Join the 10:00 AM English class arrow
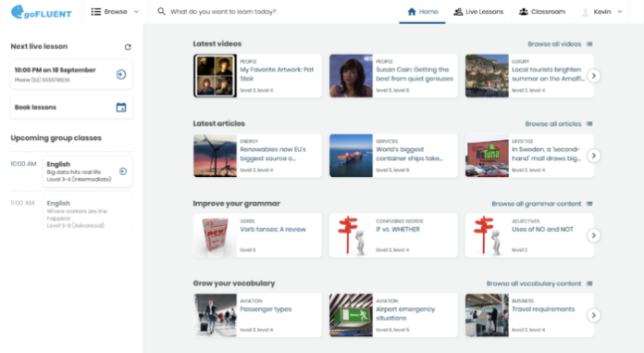This screenshot has width=644, height=353. tap(123, 171)
